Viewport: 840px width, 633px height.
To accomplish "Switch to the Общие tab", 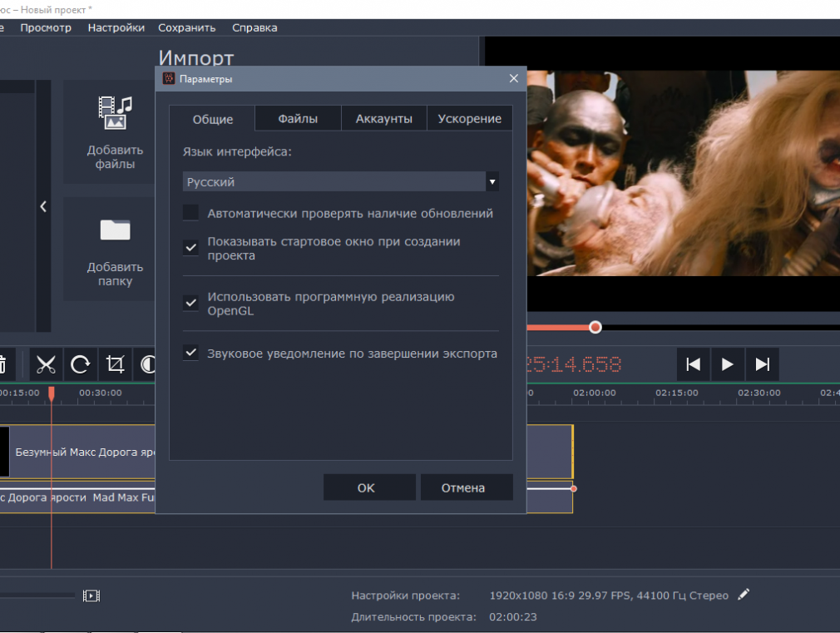I will [x=213, y=119].
